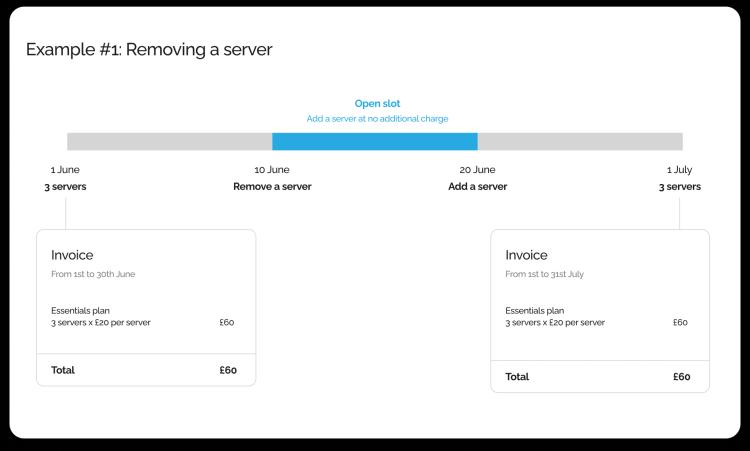Click the 'Add a server' label
The image size is (750, 451).
477,186
